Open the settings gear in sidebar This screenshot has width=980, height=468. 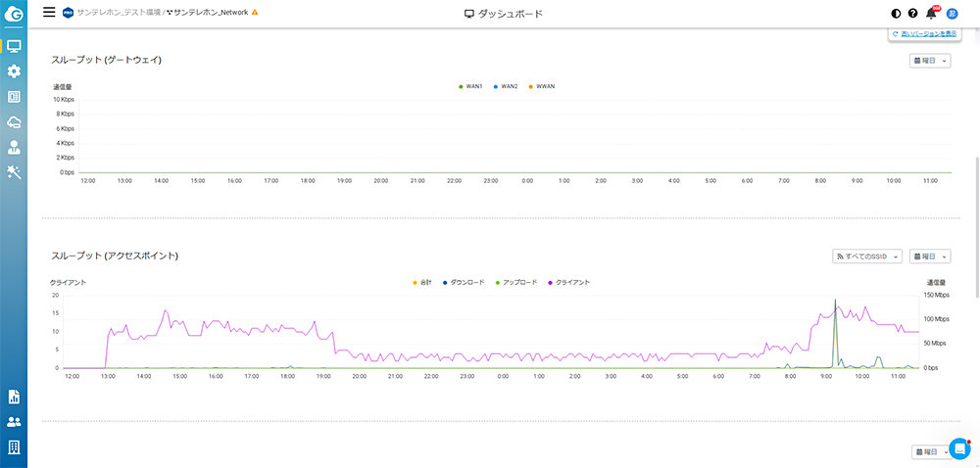pyautogui.click(x=14, y=71)
